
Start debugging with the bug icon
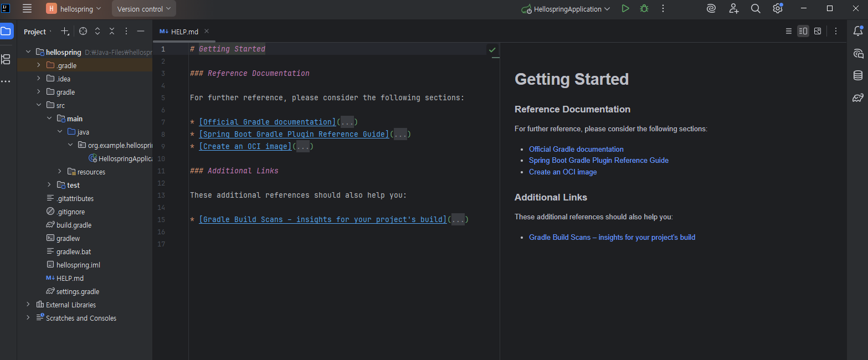[x=644, y=9]
